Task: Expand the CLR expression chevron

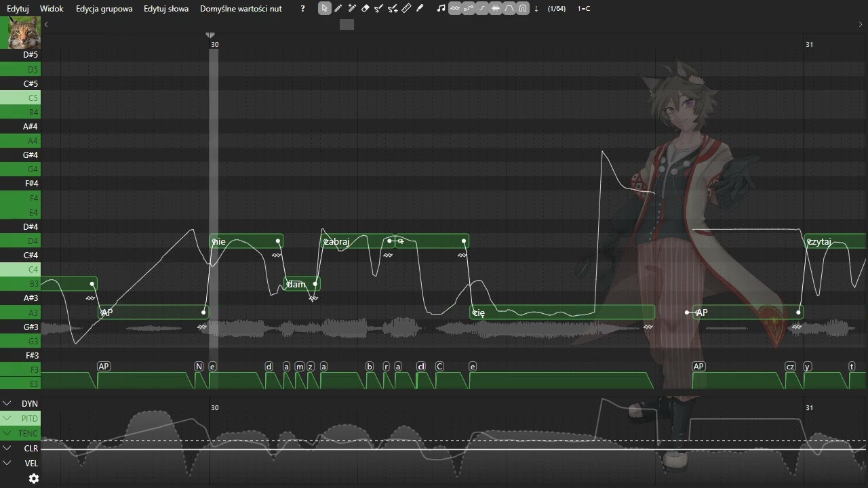Action: click(x=7, y=448)
